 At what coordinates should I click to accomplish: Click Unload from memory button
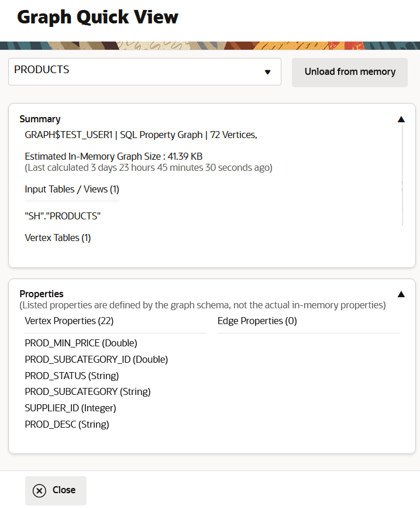coord(350,72)
